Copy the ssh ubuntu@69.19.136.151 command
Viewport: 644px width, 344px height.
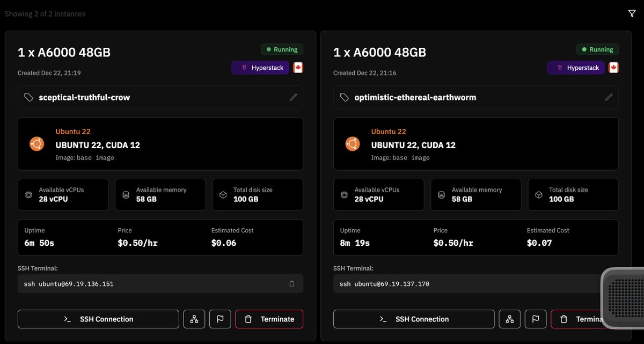tap(292, 284)
